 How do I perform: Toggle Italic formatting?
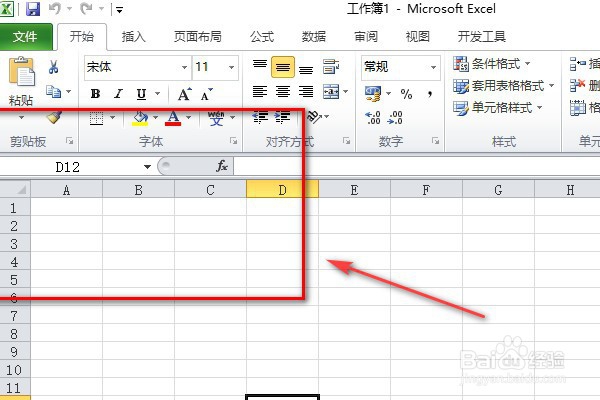(x=119, y=94)
